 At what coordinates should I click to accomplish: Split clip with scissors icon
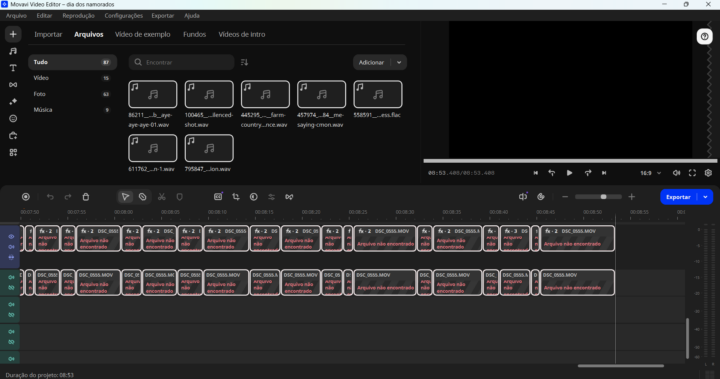click(x=162, y=197)
